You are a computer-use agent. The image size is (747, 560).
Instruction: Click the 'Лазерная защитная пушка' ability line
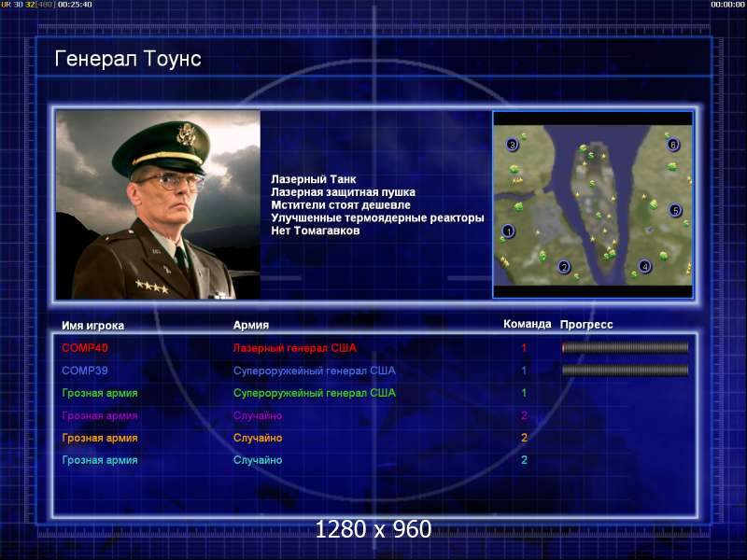tap(343, 192)
